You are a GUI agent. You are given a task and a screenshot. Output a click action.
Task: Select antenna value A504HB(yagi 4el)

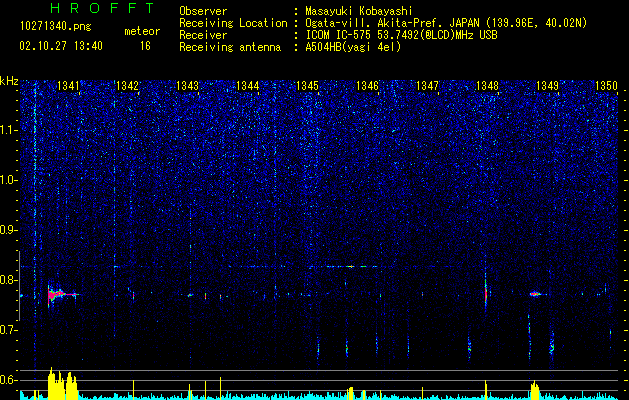point(353,47)
